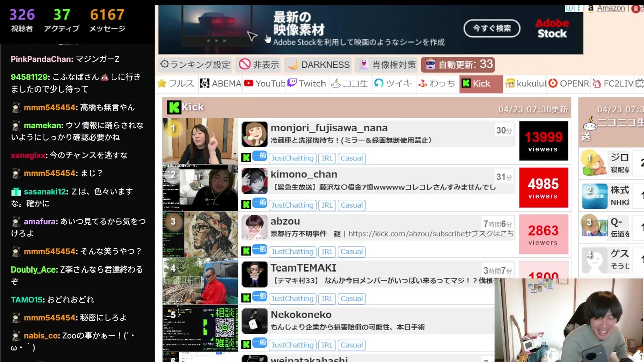The image size is (644, 362).
Task: Click Casual tag on abzou row
Action: [351, 251]
